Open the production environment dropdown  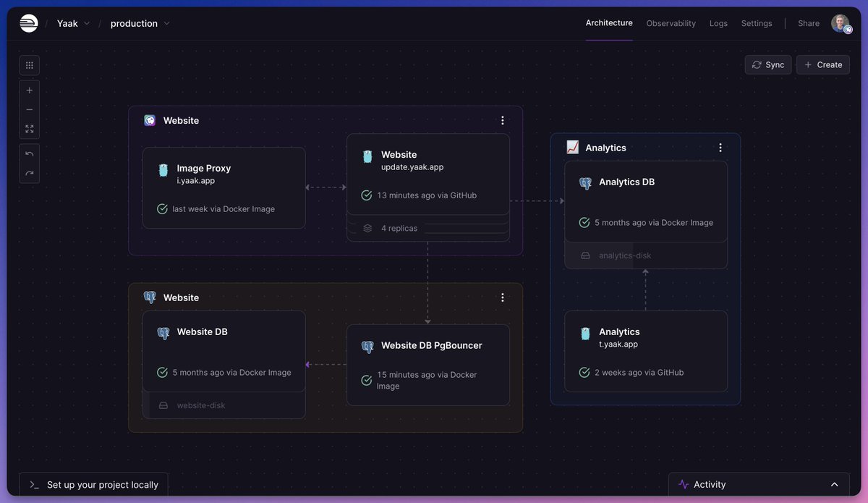point(140,23)
